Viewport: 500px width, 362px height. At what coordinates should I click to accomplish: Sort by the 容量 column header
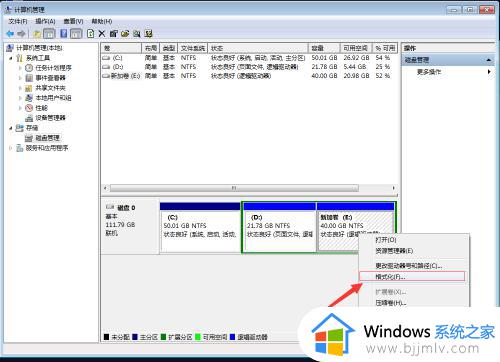(x=324, y=48)
